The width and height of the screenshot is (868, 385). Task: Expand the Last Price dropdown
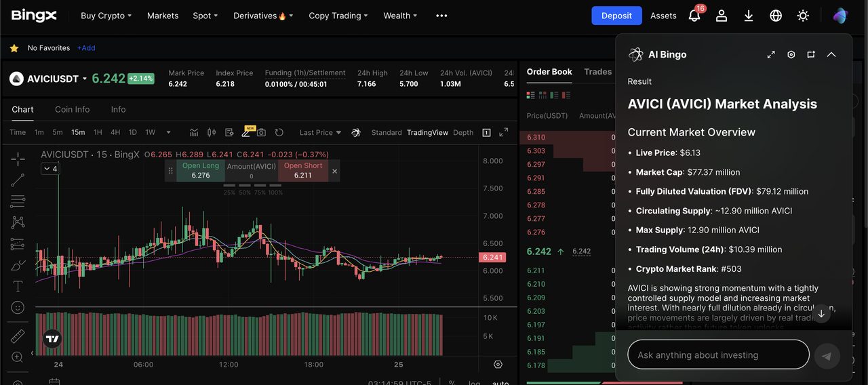pyautogui.click(x=320, y=133)
